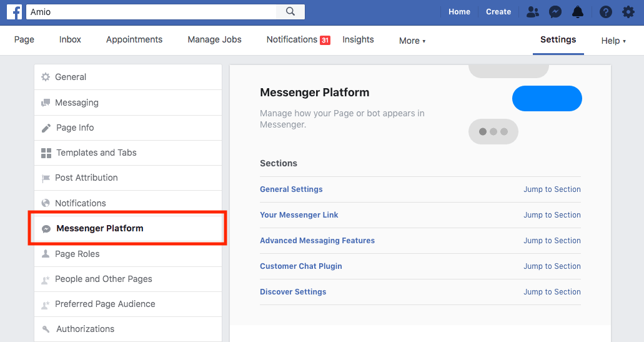Open the notifications bell icon
644x342 pixels.
578,12
